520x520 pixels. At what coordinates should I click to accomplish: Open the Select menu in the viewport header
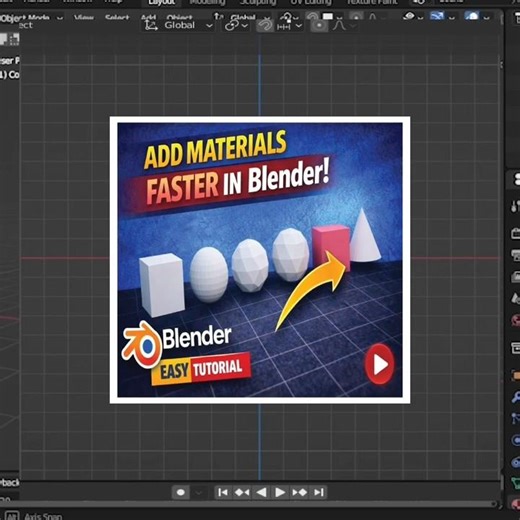pos(117,17)
